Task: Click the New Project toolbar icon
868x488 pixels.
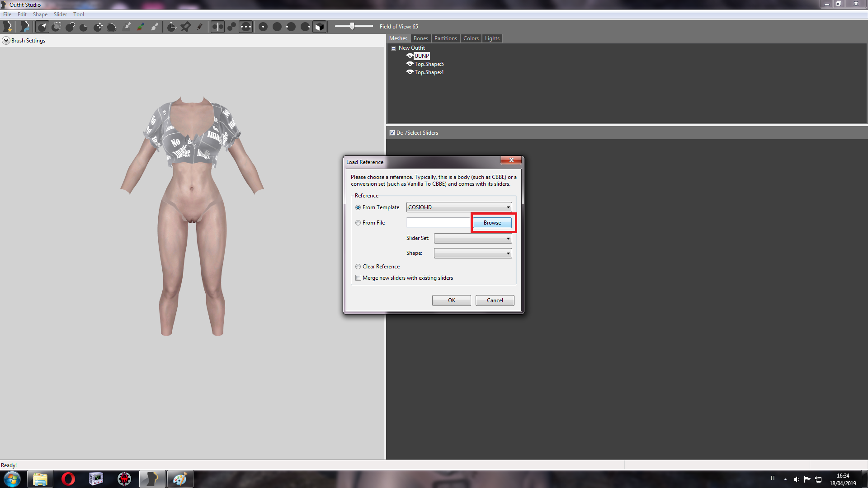Action: [8, 27]
